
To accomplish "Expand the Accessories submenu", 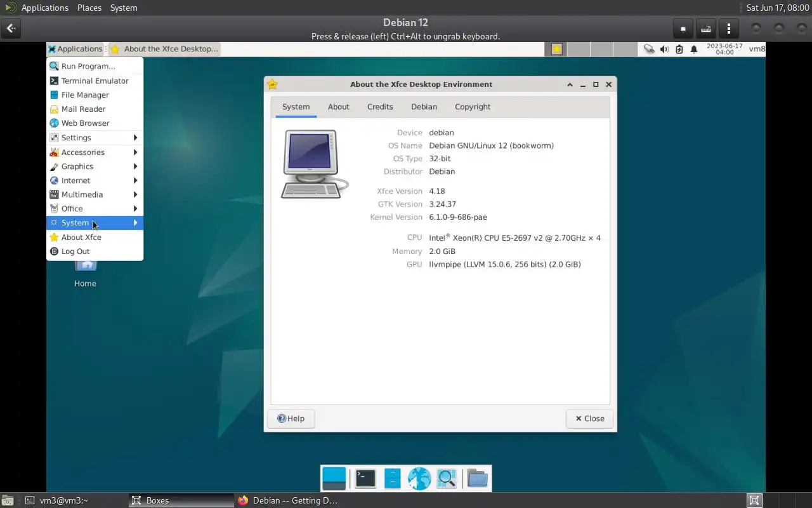I will pos(95,152).
